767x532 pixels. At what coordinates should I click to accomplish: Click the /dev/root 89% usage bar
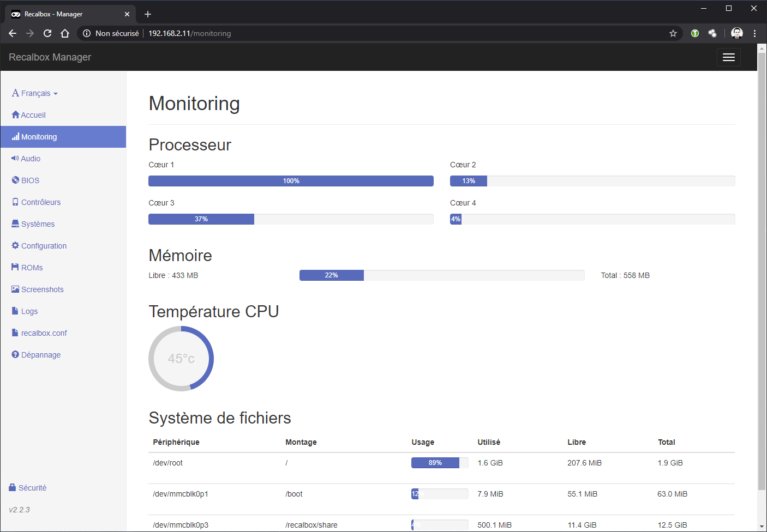tap(440, 463)
